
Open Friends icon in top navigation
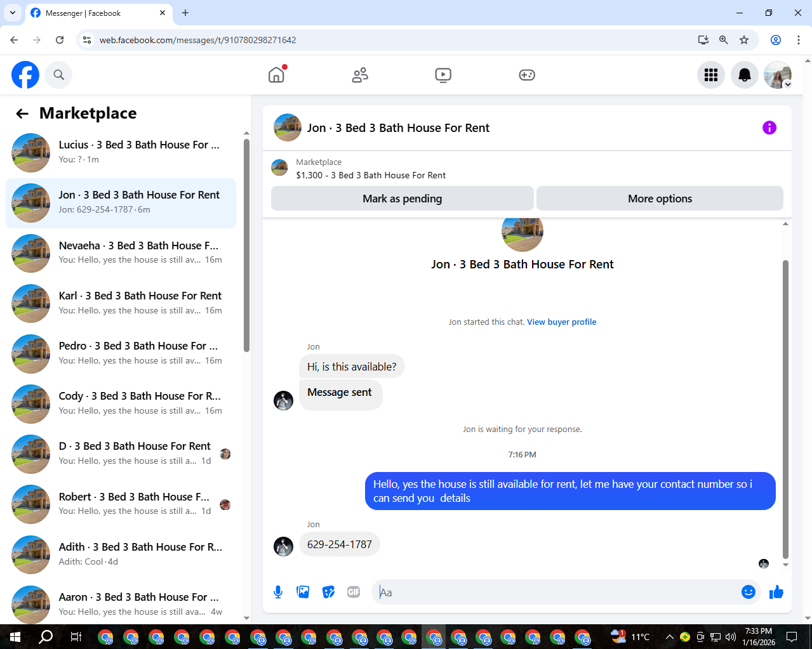tap(360, 75)
